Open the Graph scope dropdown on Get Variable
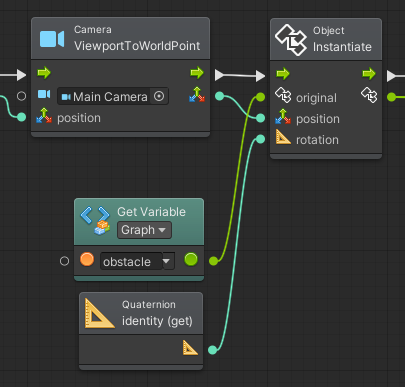The height and width of the screenshot is (387, 405). [144, 230]
